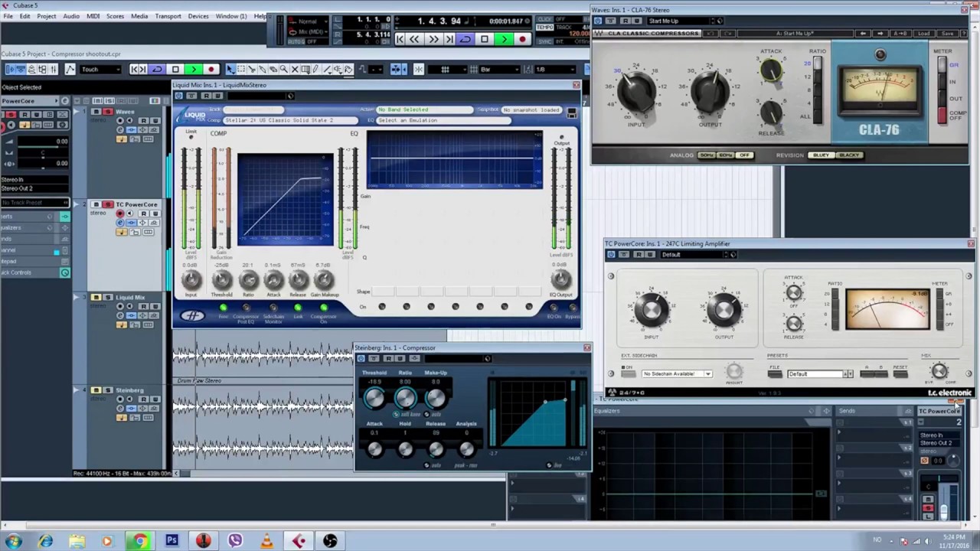Open the Audio menu
The width and height of the screenshot is (980, 551).
coord(71,16)
